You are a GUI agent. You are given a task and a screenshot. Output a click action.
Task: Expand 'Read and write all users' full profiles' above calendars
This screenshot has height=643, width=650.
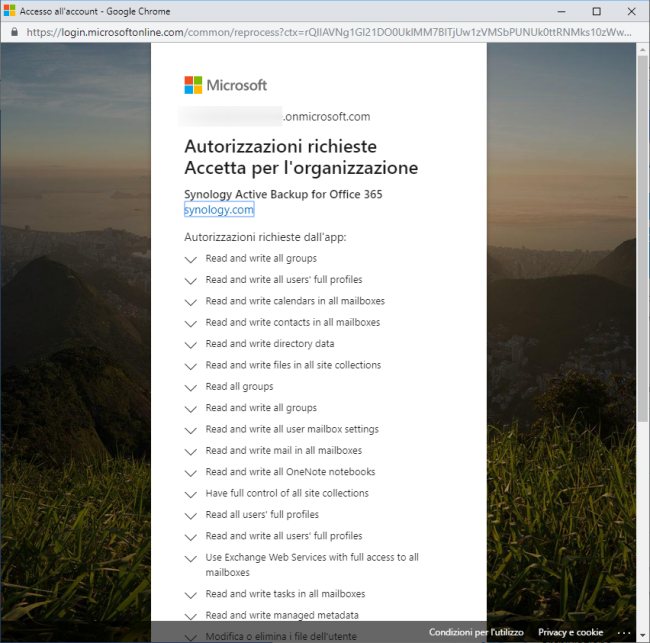point(191,281)
